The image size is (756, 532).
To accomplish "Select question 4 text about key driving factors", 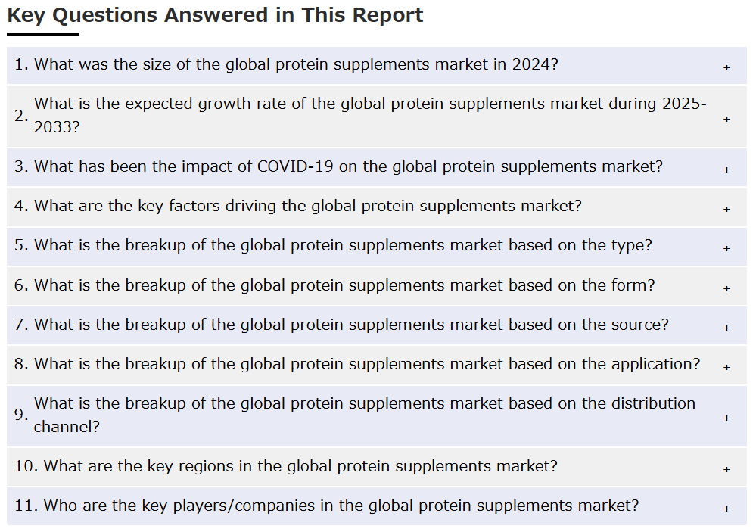I will pyautogui.click(x=307, y=206).
